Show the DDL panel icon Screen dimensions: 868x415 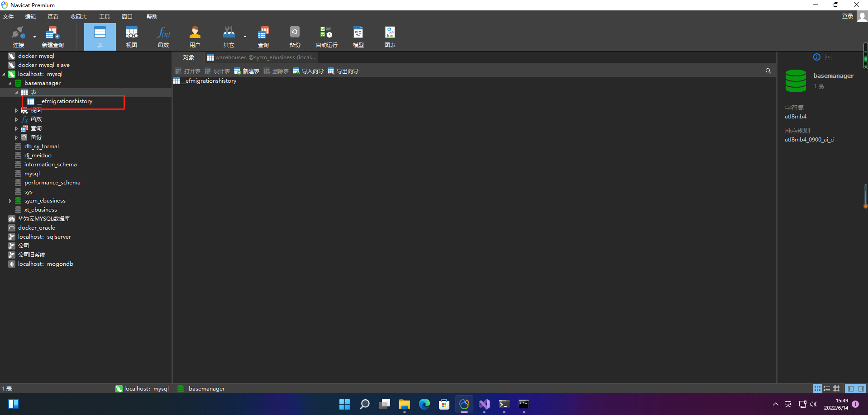coord(828,57)
